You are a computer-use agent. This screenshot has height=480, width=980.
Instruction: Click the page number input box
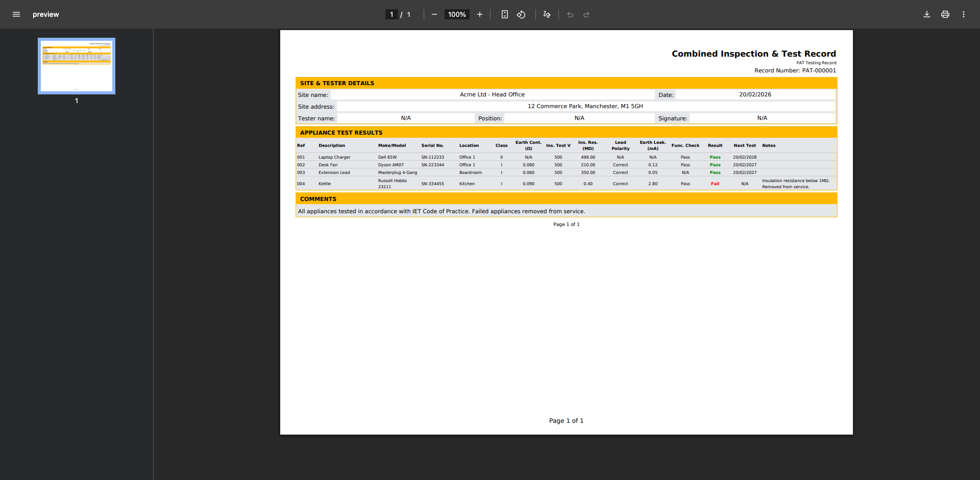click(x=392, y=14)
